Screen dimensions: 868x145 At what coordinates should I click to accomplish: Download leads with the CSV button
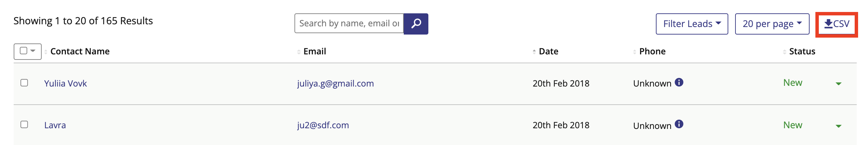[x=837, y=24]
